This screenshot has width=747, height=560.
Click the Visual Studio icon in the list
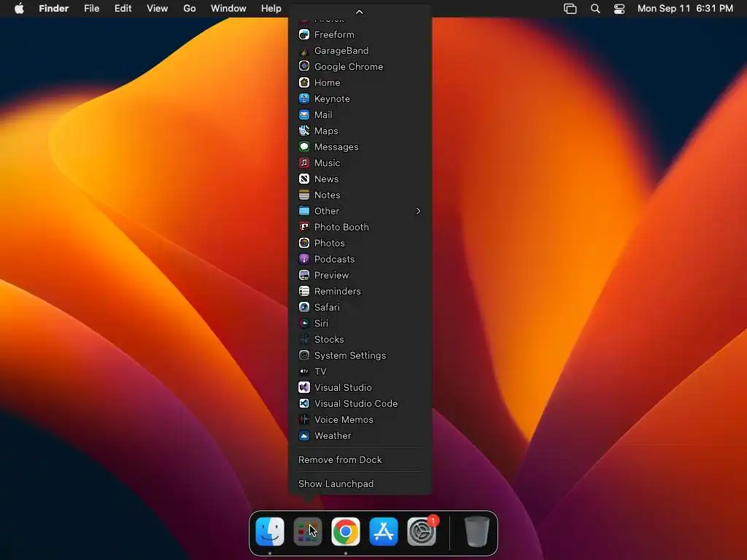tap(304, 387)
